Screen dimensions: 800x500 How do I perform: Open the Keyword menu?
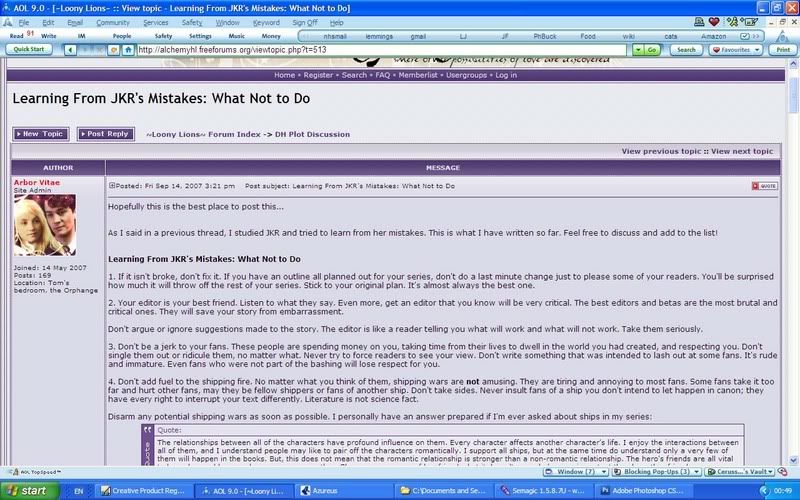point(266,21)
